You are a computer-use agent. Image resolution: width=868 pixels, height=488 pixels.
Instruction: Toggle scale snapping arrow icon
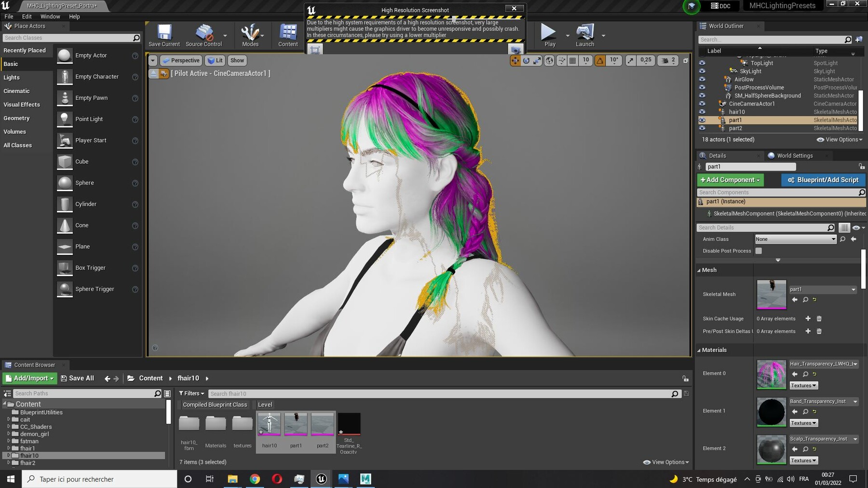631,61
